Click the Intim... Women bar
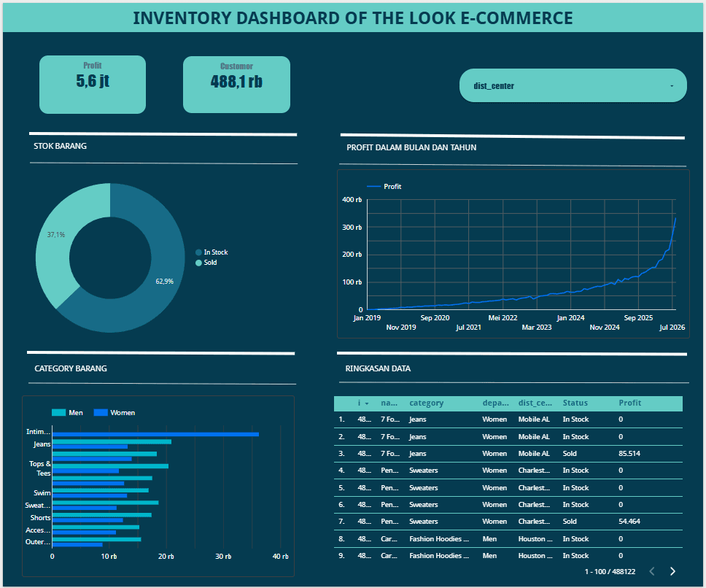Viewport: 706px width, 588px height. point(155,435)
